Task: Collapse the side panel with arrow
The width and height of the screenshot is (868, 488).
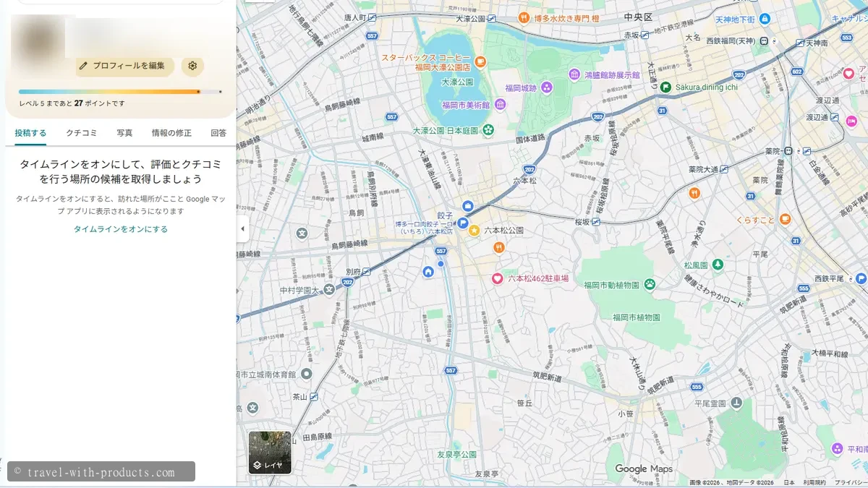Action: 242,228
